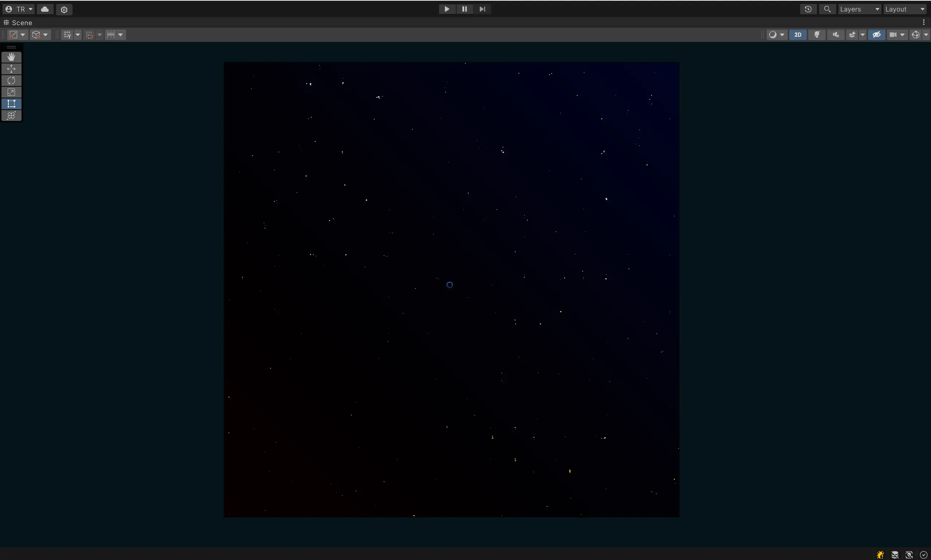Expand the pivot handle position dropdown arrow

pyautogui.click(x=23, y=35)
